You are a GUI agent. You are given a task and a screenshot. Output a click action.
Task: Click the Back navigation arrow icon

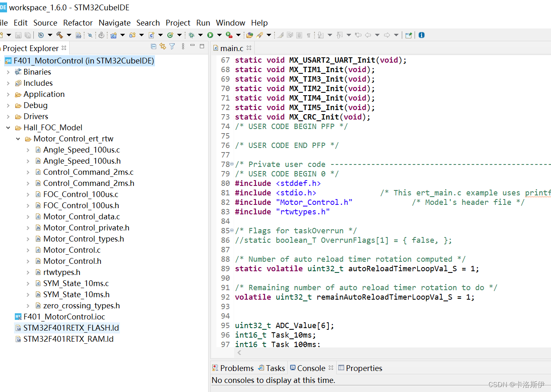[x=368, y=35]
